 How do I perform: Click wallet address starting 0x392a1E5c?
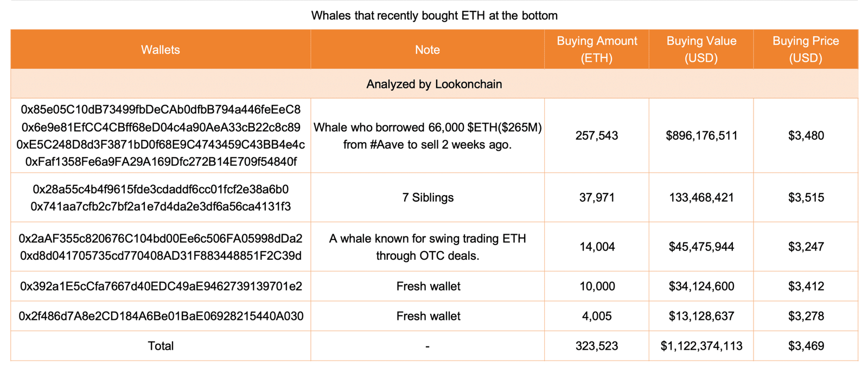coord(161,286)
